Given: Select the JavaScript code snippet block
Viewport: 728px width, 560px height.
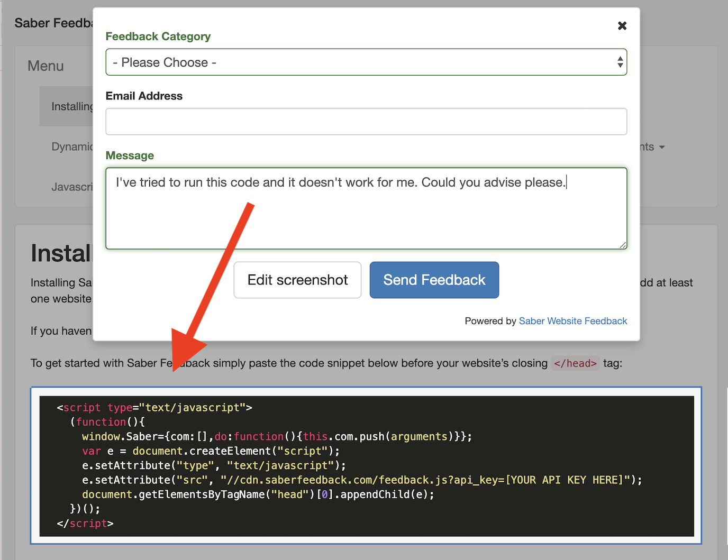Looking at the screenshot, I should click(366, 465).
